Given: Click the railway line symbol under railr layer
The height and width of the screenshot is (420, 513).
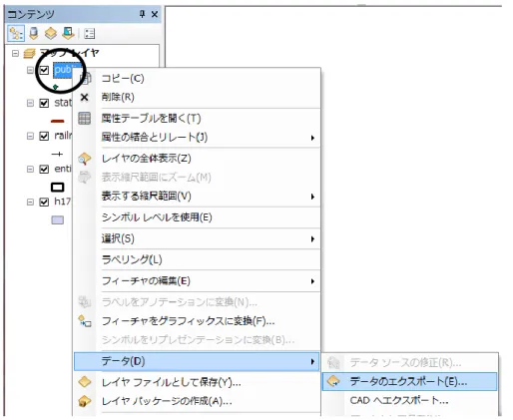Looking at the screenshot, I should 57,154.
